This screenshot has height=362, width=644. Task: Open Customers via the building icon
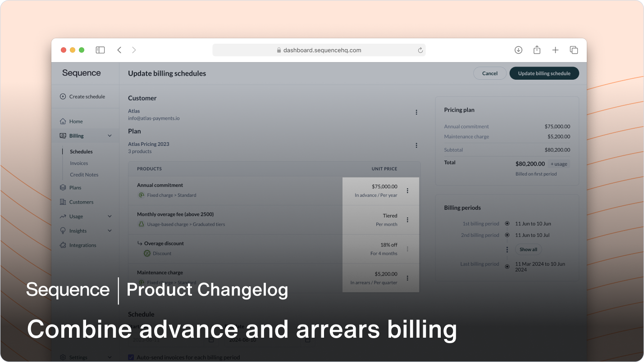63,202
